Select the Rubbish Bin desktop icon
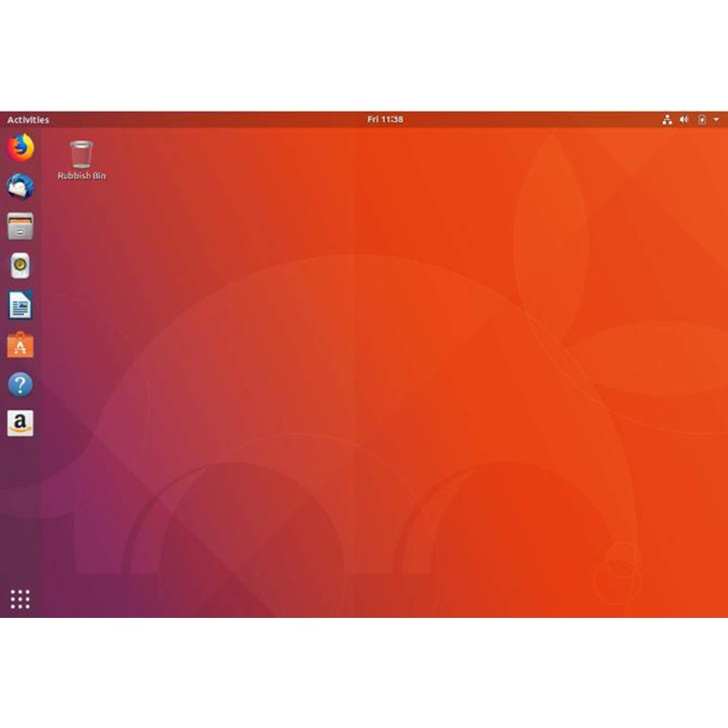 click(82, 153)
